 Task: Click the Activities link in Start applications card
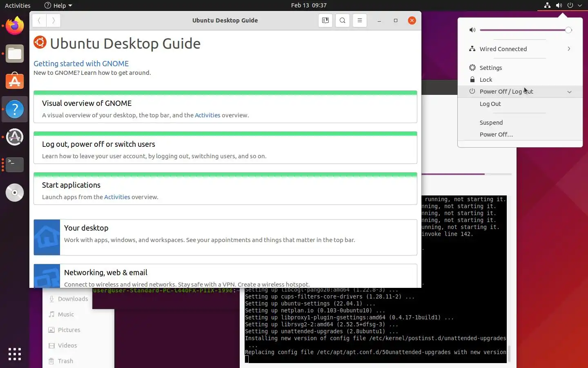(117, 197)
